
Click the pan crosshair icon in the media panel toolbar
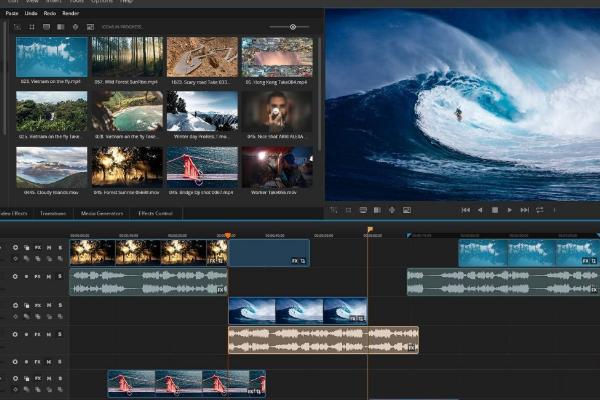[x=75, y=27]
